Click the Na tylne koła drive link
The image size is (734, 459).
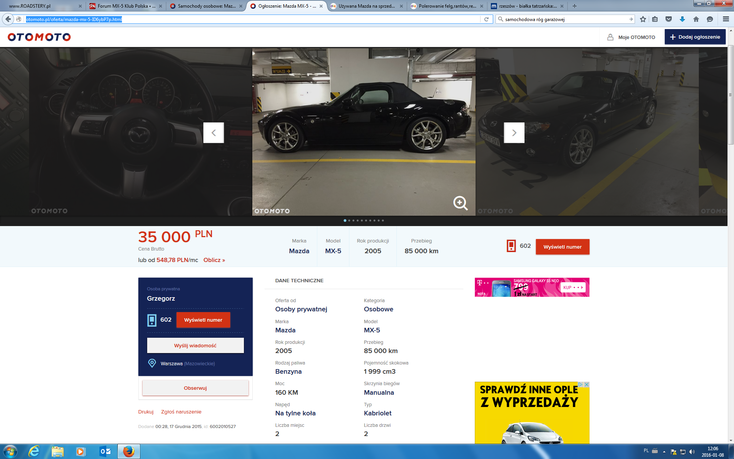coord(295,413)
